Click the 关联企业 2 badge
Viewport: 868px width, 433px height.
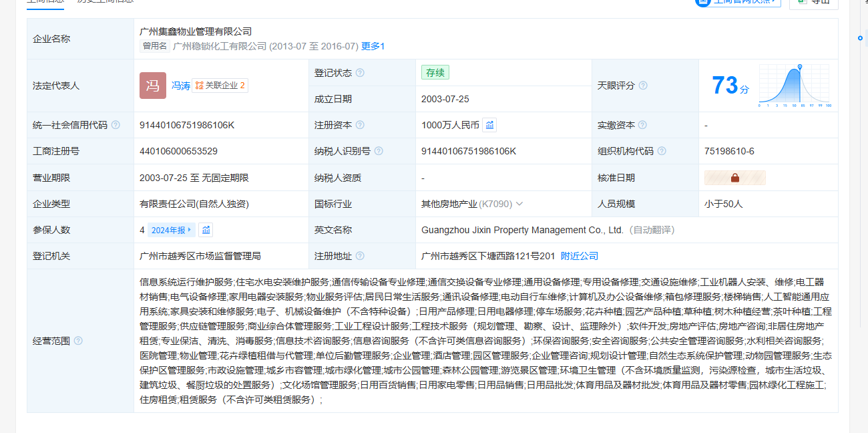220,86
